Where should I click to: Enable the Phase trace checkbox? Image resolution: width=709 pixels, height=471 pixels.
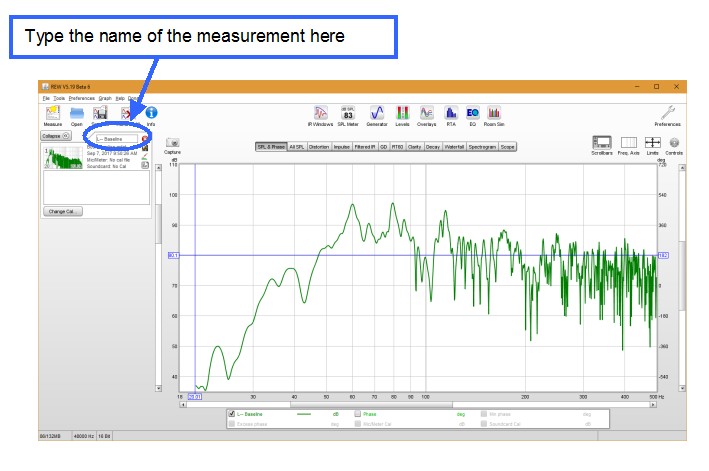tap(356, 413)
